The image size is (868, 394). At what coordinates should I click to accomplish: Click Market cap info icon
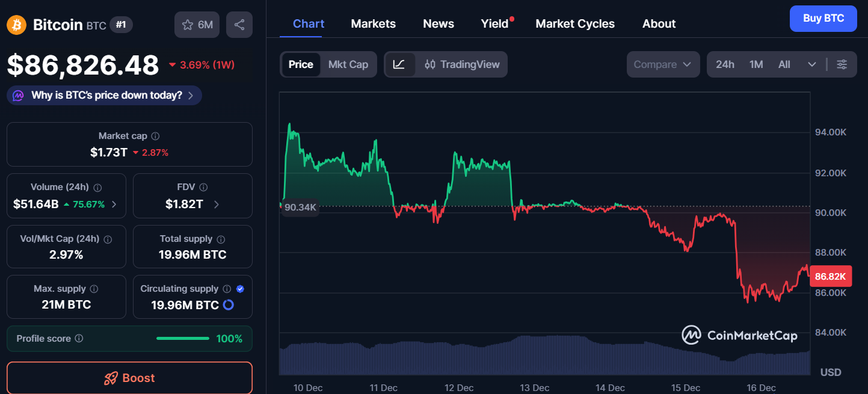coord(155,137)
